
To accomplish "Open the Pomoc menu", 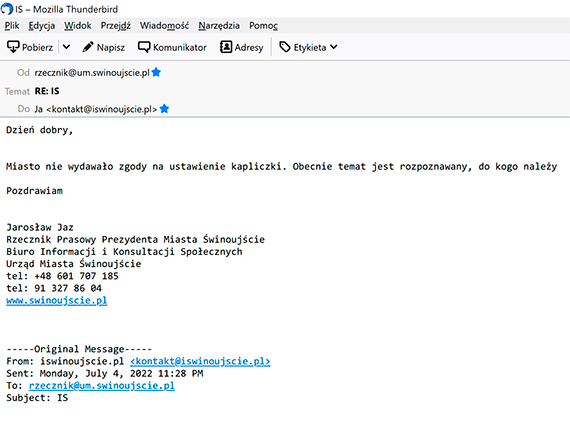I will [x=263, y=25].
